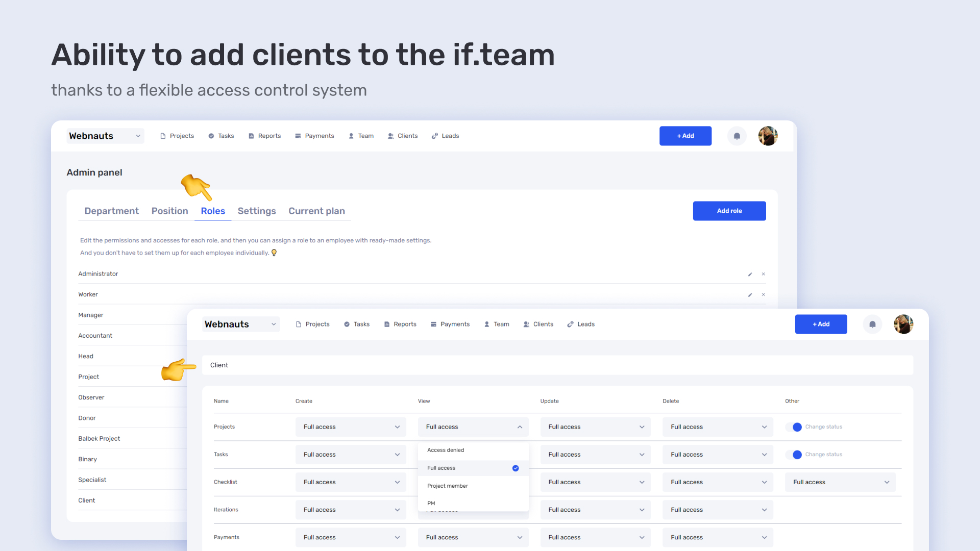Open Projects Create access dropdown

click(x=351, y=427)
